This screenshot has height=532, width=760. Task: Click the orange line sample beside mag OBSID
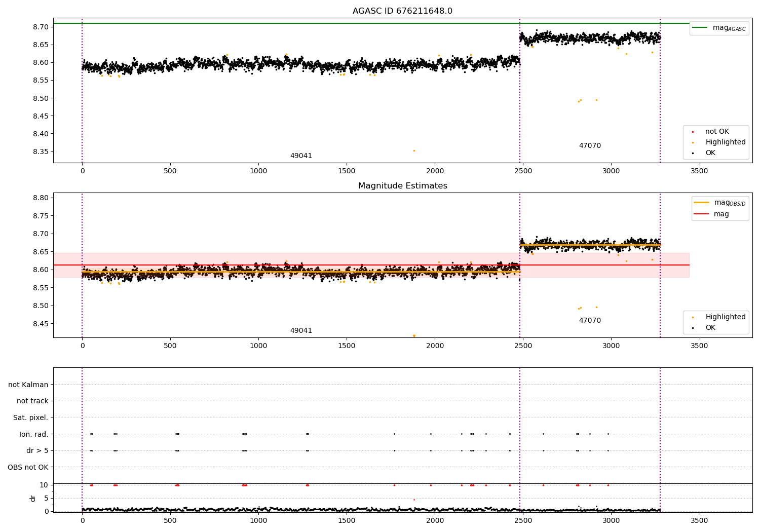(x=701, y=203)
